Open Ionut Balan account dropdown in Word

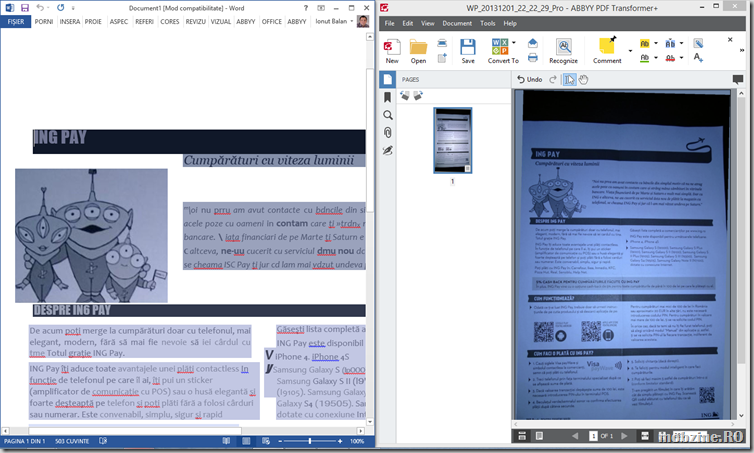(352, 21)
